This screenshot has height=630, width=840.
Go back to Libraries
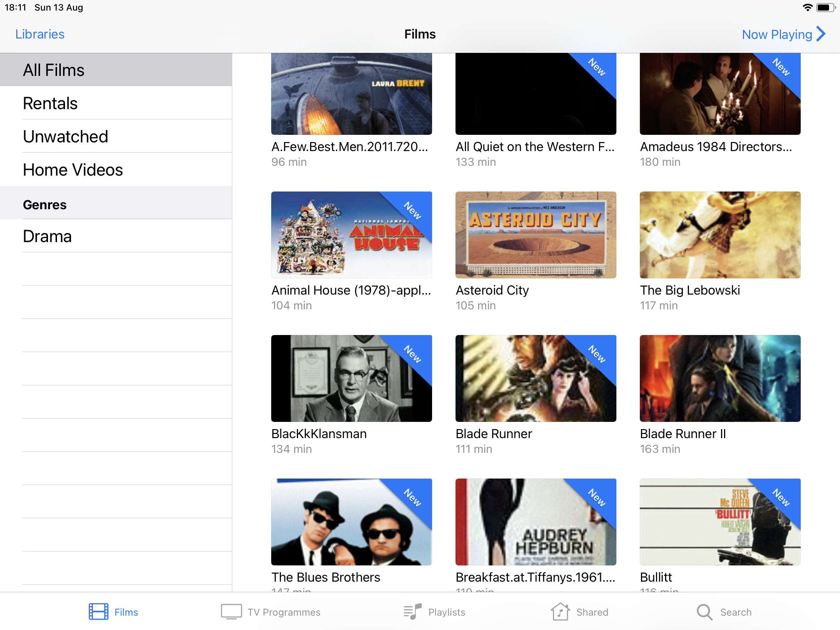[x=40, y=34]
